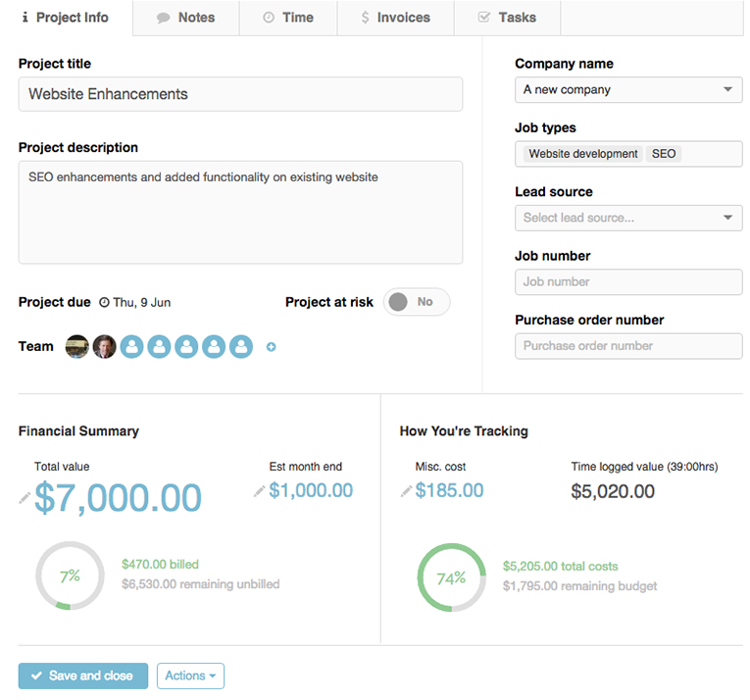Select the first team member photo avatar

(77, 346)
